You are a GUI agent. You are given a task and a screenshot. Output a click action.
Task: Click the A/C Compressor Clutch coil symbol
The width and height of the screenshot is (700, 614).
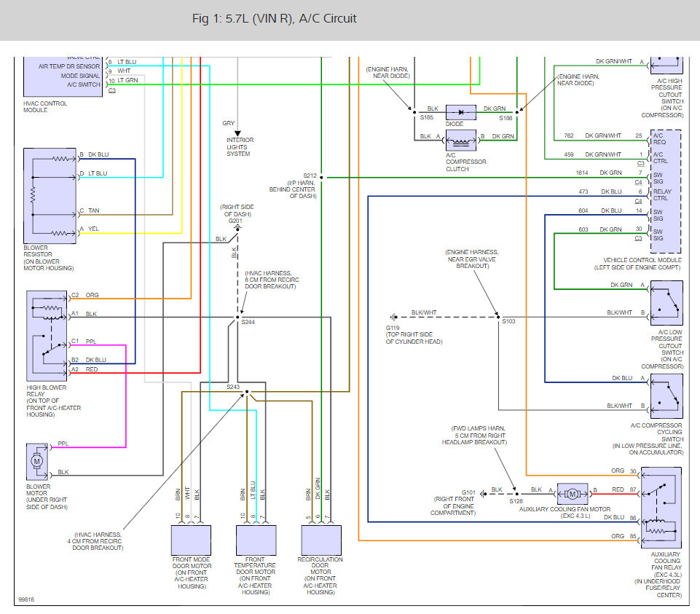click(x=461, y=141)
